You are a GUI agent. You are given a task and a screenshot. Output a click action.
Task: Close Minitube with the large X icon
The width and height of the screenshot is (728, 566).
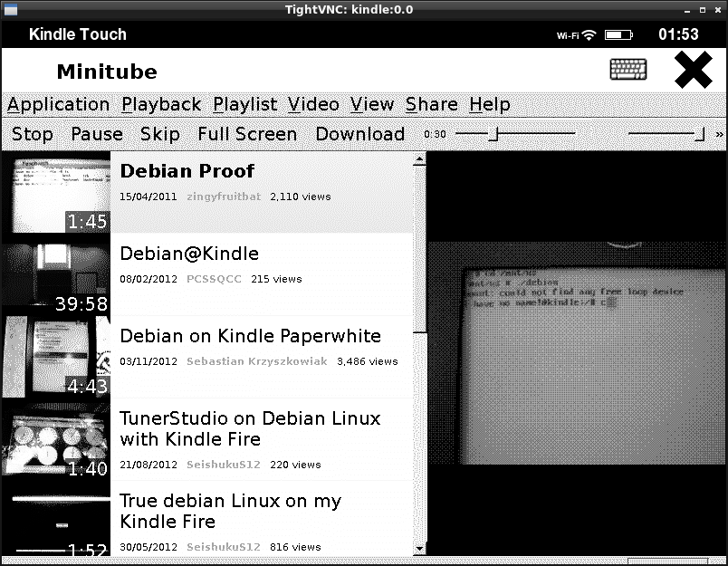[x=694, y=70]
